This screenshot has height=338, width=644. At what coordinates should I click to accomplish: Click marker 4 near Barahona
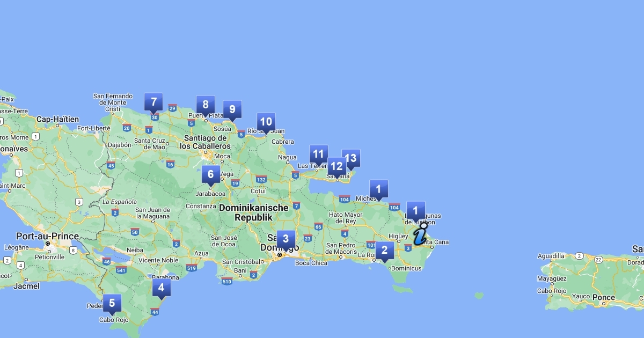pyautogui.click(x=161, y=288)
